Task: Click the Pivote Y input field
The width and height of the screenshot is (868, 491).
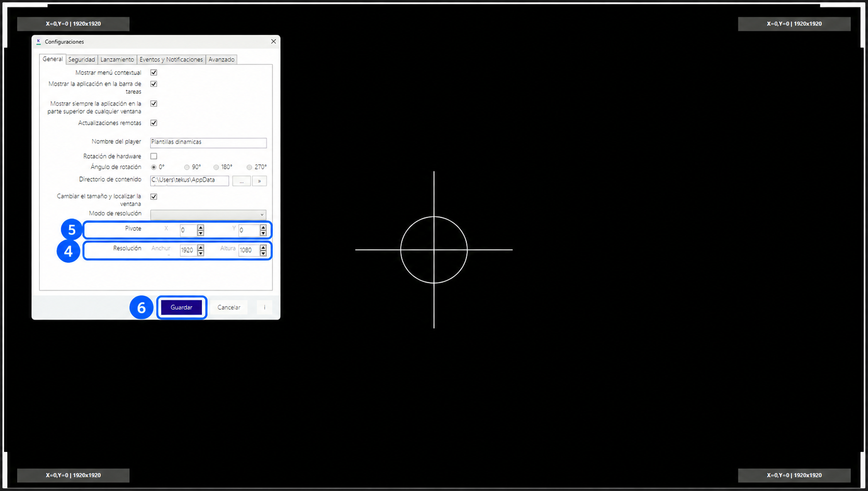Action: (x=249, y=230)
